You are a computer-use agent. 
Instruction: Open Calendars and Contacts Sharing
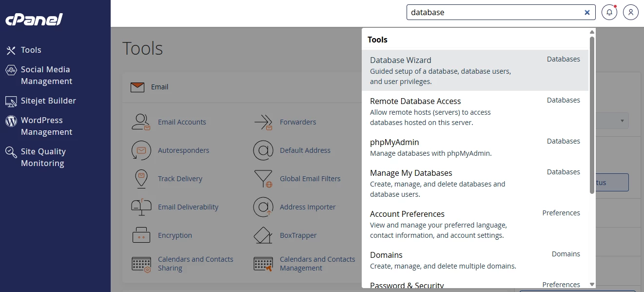[x=195, y=263]
